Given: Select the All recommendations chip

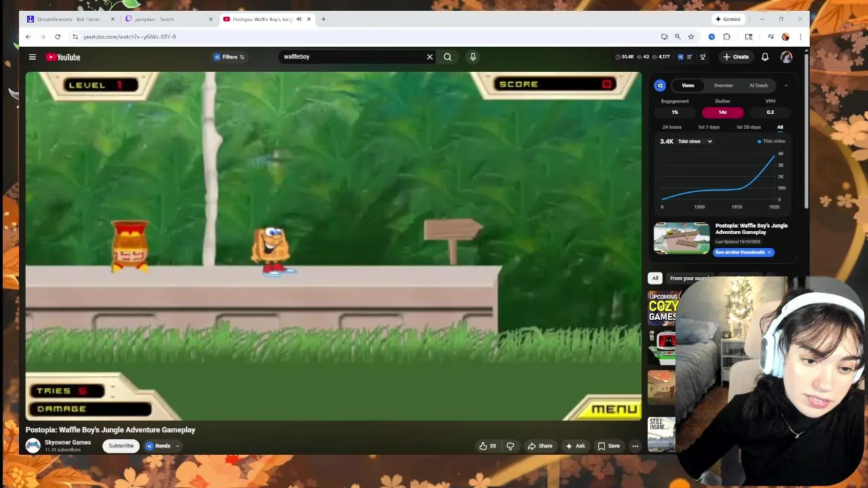Looking at the screenshot, I should click(655, 279).
